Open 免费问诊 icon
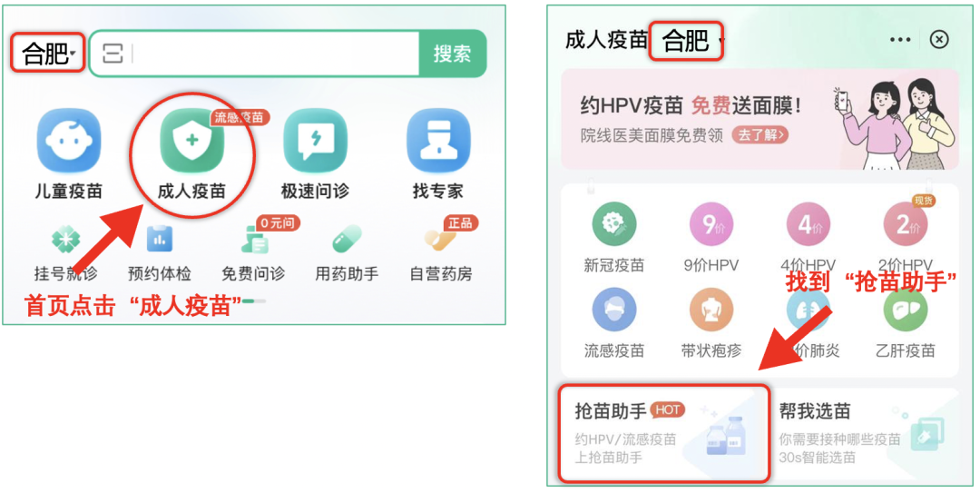Viewport: 980px width, 493px height. [x=254, y=241]
